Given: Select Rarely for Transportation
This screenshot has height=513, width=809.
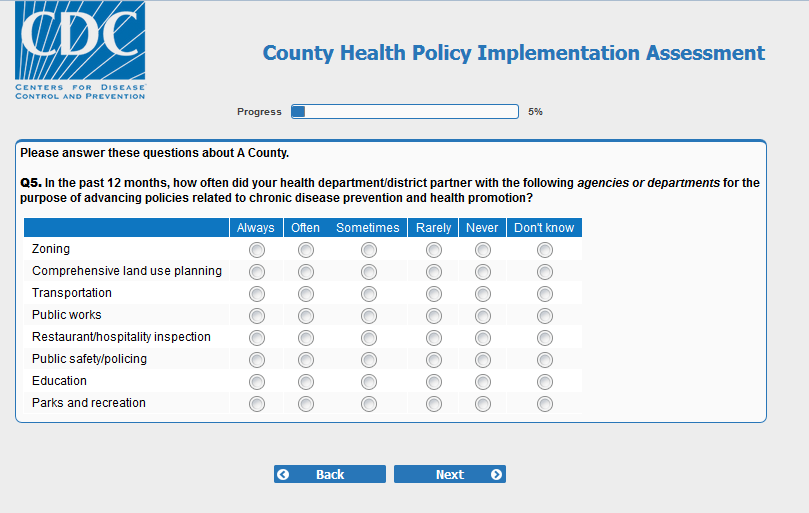Looking at the screenshot, I should click(x=434, y=294).
